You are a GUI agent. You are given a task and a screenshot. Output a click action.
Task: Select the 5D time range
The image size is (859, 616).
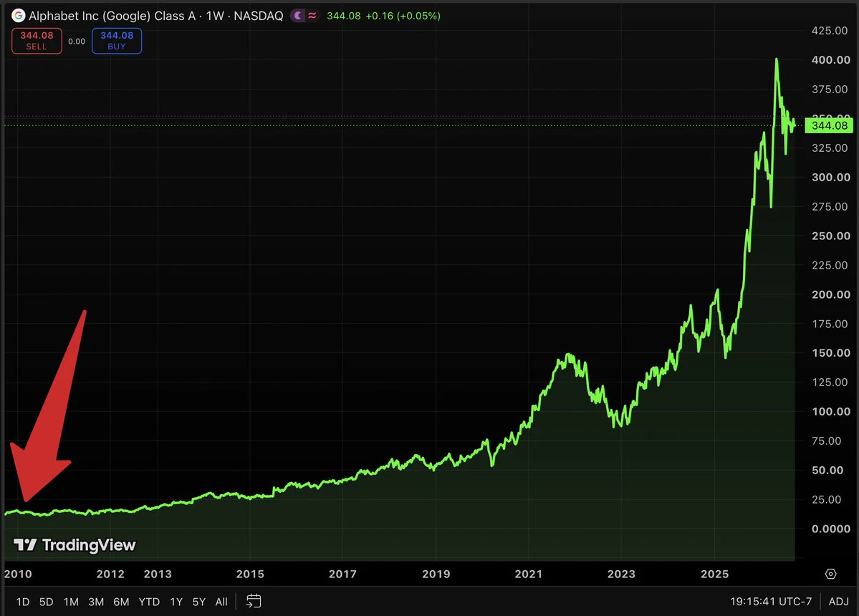click(46, 602)
